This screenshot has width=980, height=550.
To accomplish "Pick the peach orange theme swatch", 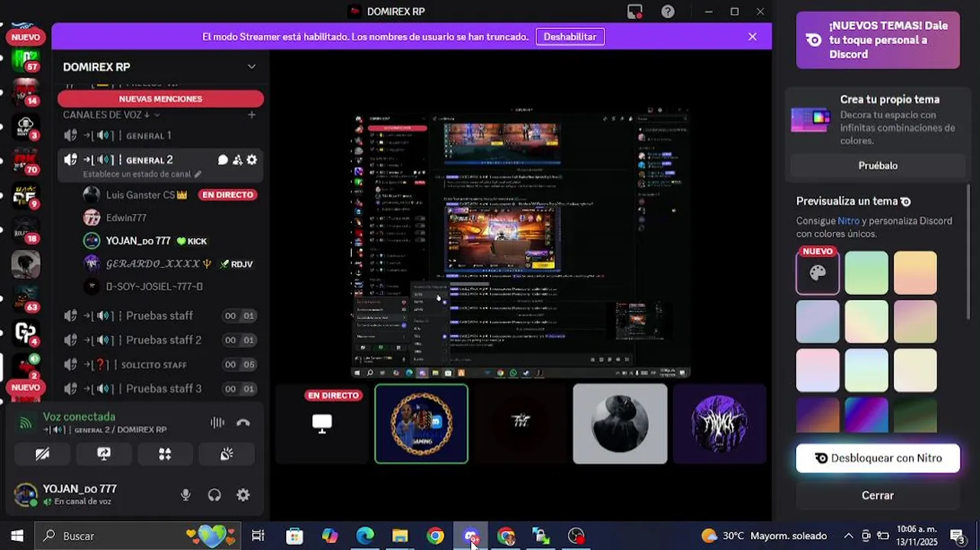I will point(915,273).
